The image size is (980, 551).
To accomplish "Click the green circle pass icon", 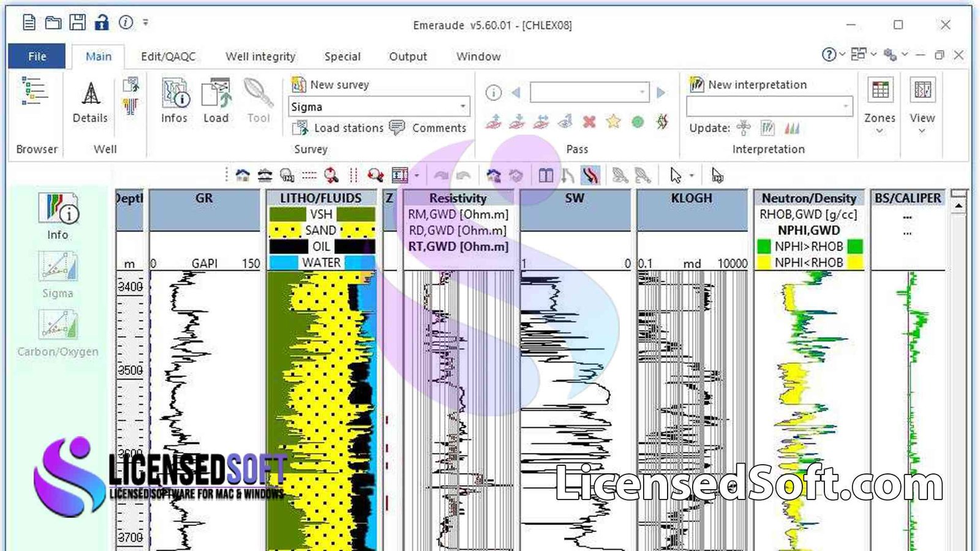I will pyautogui.click(x=638, y=122).
